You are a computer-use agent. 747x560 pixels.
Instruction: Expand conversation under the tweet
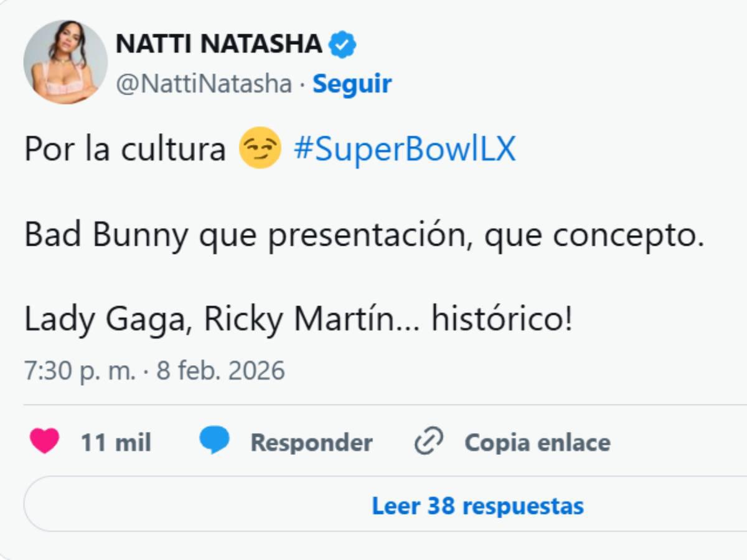[478, 506]
